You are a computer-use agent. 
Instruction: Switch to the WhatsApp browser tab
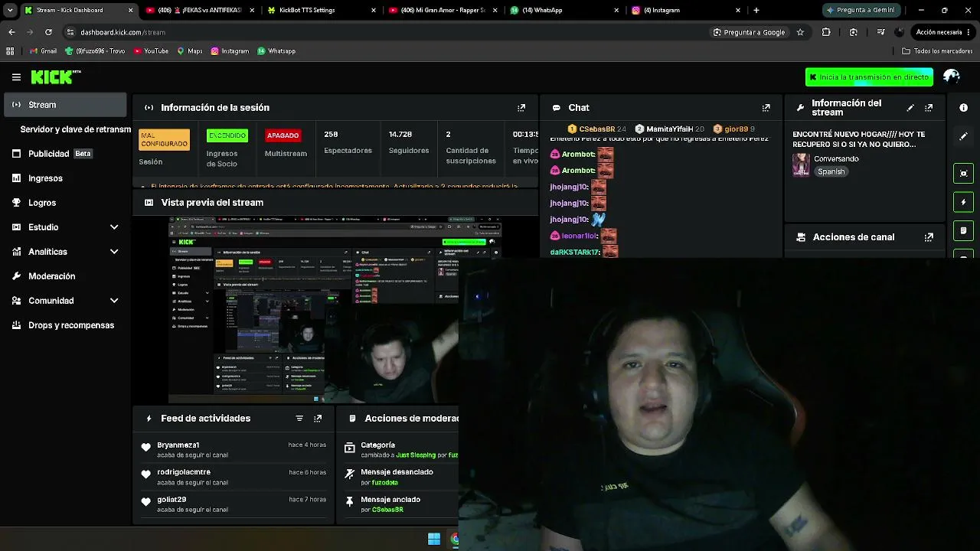(x=565, y=11)
